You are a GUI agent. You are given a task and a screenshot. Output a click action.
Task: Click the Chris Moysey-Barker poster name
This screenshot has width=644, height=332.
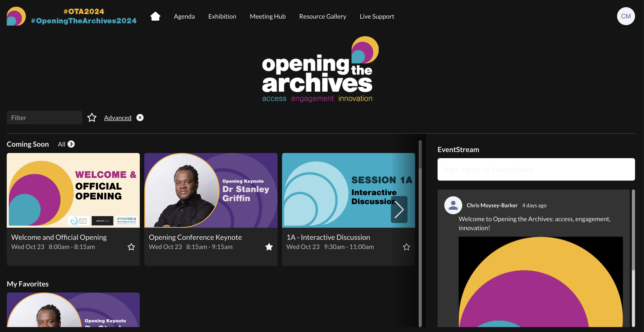pos(492,205)
